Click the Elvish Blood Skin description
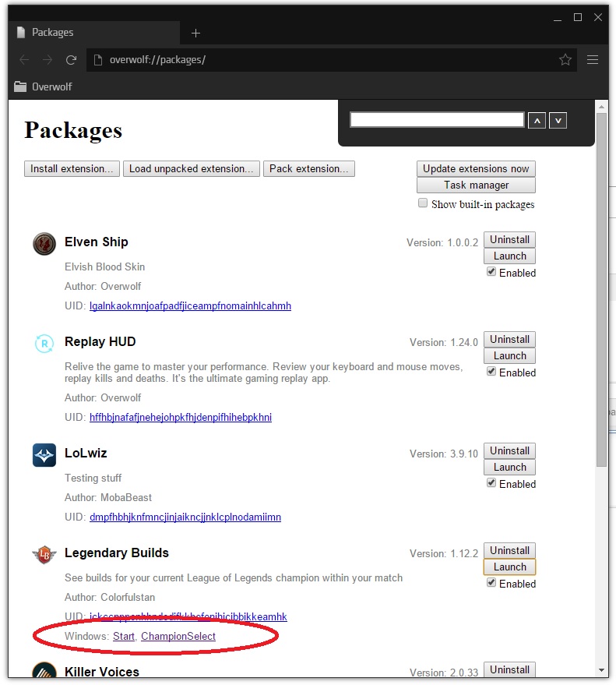This screenshot has width=616, height=685. [x=105, y=267]
